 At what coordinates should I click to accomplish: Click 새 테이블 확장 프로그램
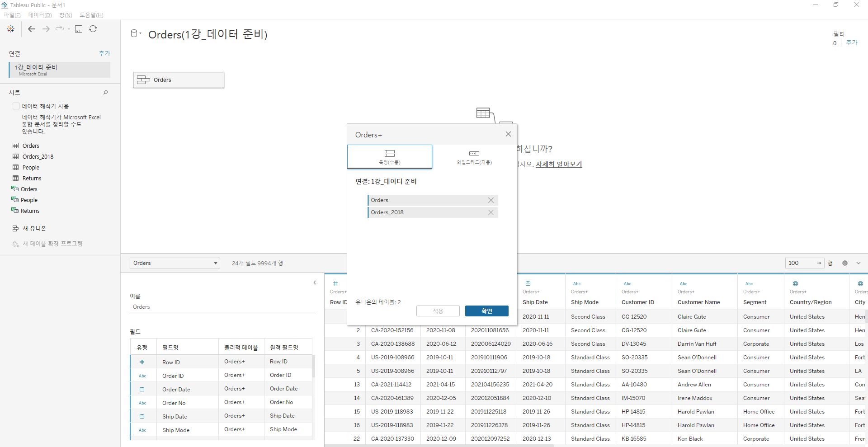point(52,244)
